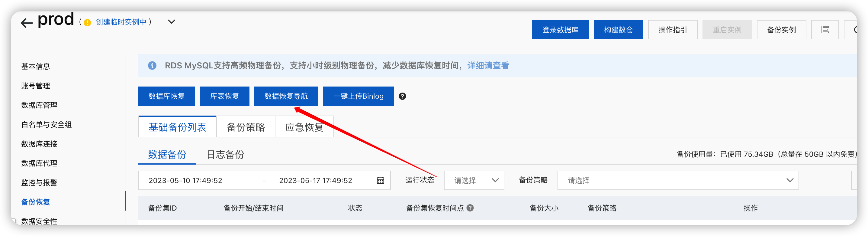Click the end date field 2023-05-17 17:49:52
This screenshot has height=236, width=868.
(315, 181)
